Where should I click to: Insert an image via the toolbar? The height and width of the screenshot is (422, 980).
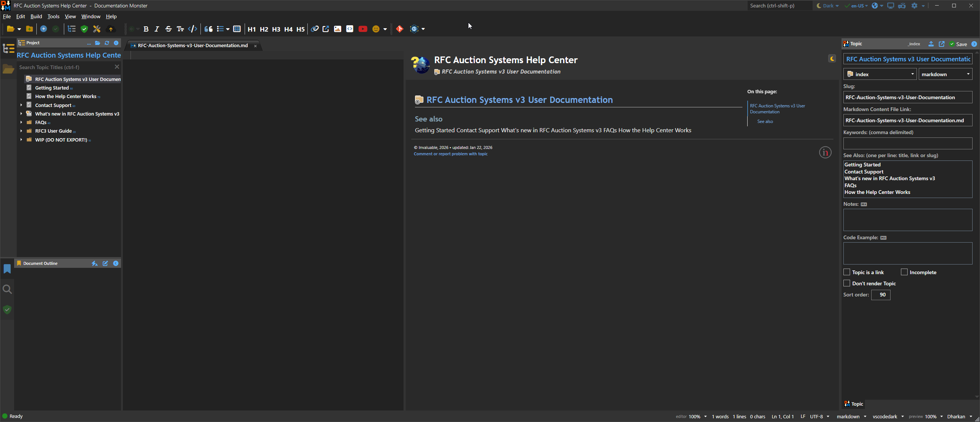coord(337,29)
